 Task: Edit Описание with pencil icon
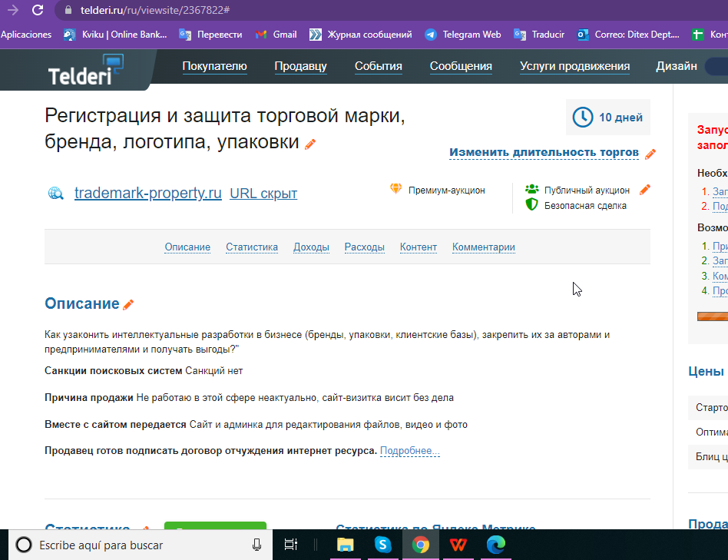[128, 305]
